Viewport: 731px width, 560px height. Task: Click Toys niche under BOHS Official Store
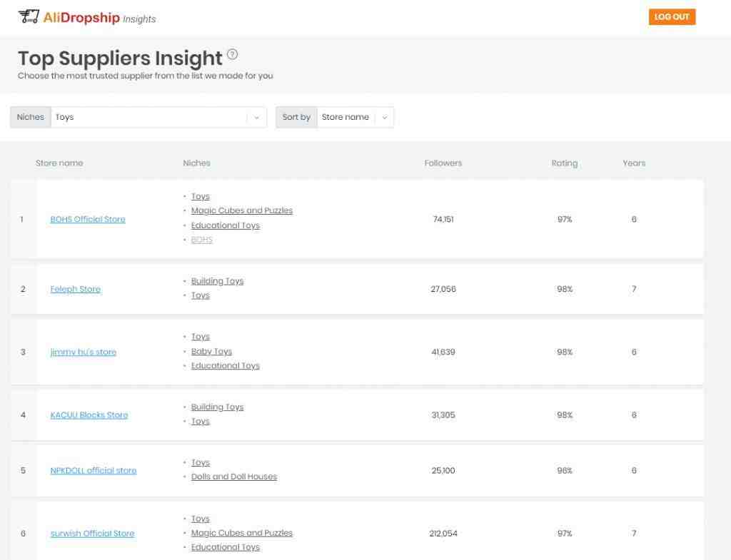pyautogui.click(x=201, y=196)
